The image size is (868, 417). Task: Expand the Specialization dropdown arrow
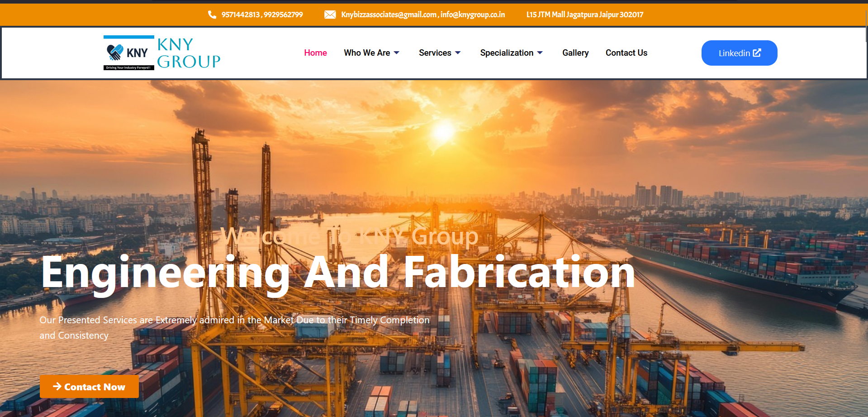click(540, 53)
